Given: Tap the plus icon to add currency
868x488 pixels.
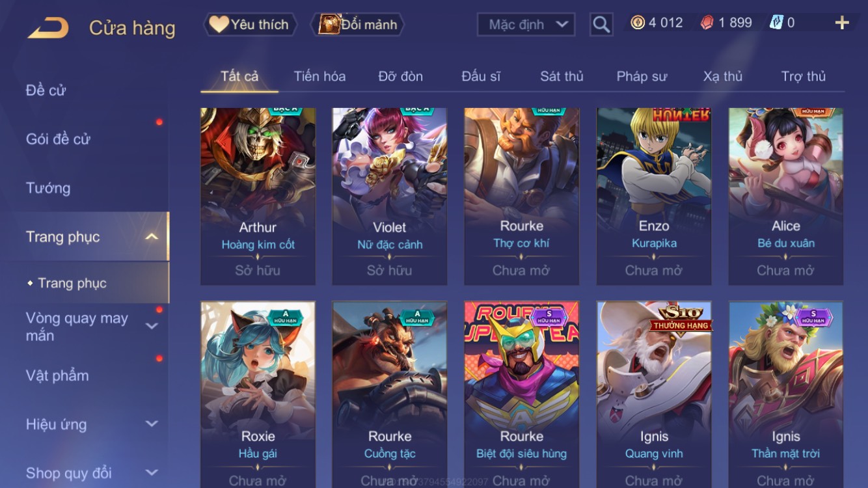Looking at the screenshot, I should [842, 23].
